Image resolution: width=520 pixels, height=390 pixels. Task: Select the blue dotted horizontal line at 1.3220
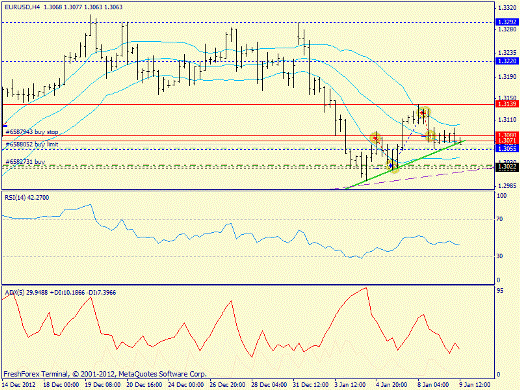pyautogui.click(x=248, y=61)
